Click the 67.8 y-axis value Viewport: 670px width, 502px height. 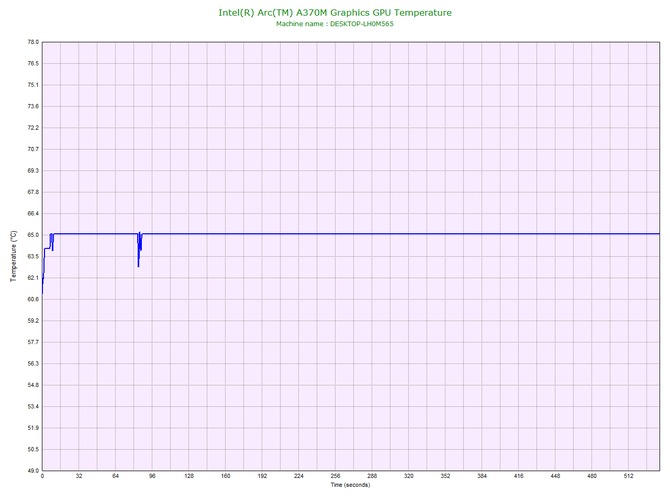[33, 192]
